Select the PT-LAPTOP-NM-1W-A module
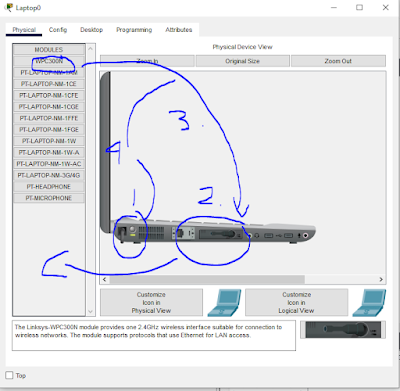 49,152
